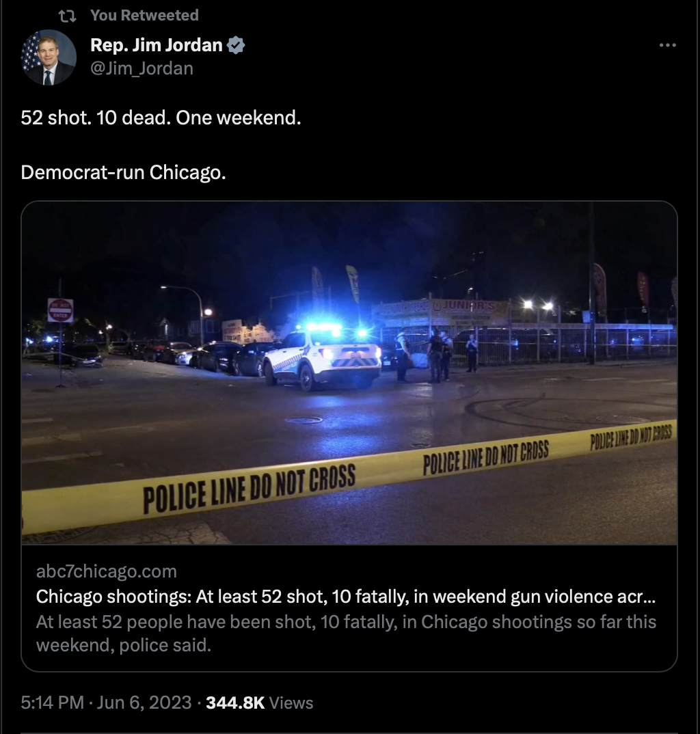Click the abc7chicago.com domain in link card
The width and height of the screenshot is (700, 734).
click(106, 571)
